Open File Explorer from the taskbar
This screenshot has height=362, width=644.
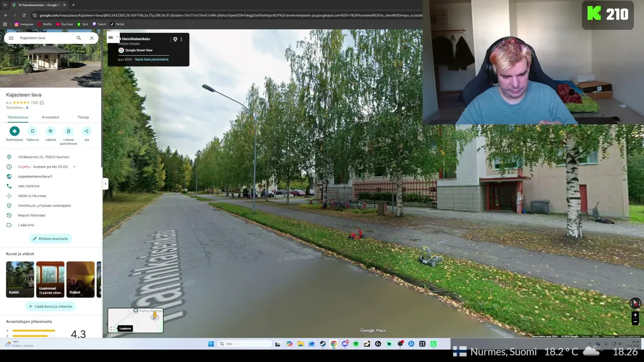point(300,344)
